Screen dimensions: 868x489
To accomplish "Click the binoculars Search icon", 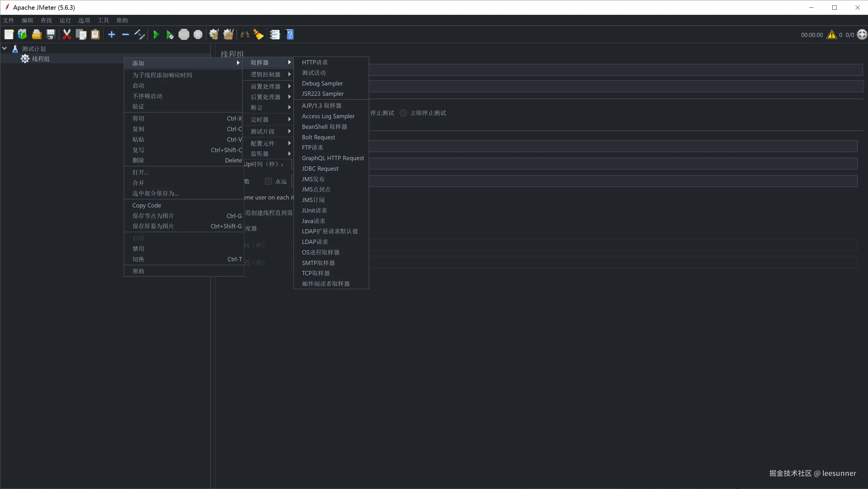I will 245,34.
